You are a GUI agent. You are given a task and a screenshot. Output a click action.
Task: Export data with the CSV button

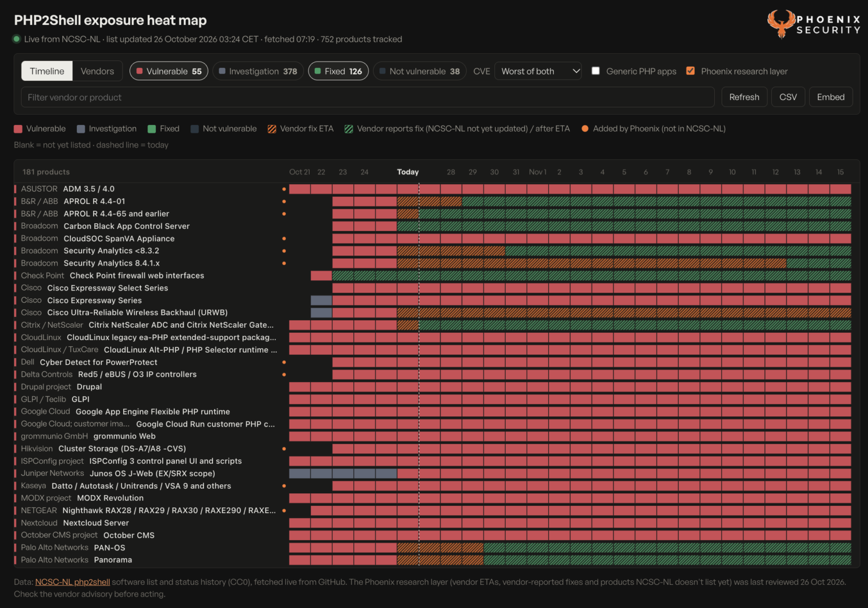[788, 97]
